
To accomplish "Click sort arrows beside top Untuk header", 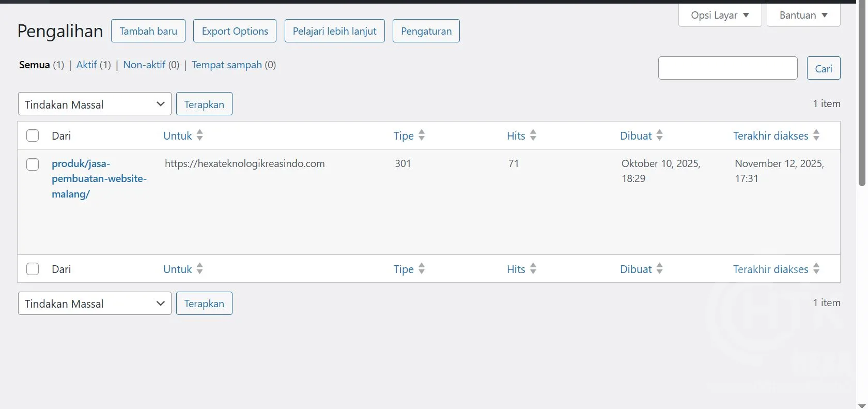I will pyautogui.click(x=200, y=135).
